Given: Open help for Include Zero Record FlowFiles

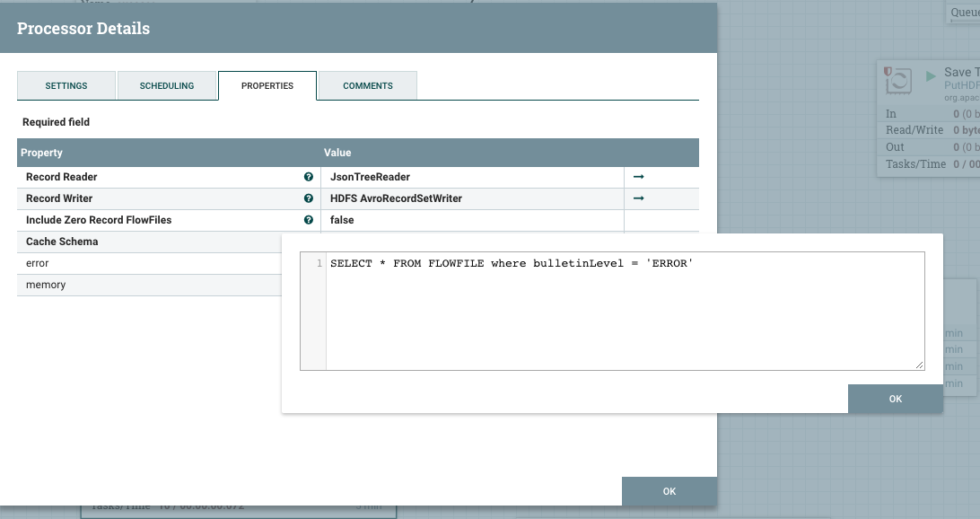Looking at the screenshot, I should [309, 220].
